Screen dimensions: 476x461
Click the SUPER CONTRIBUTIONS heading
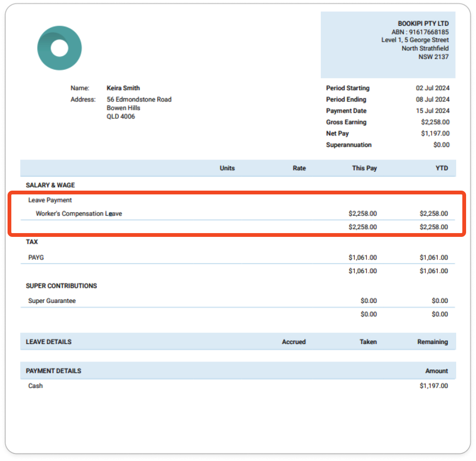[61, 286]
